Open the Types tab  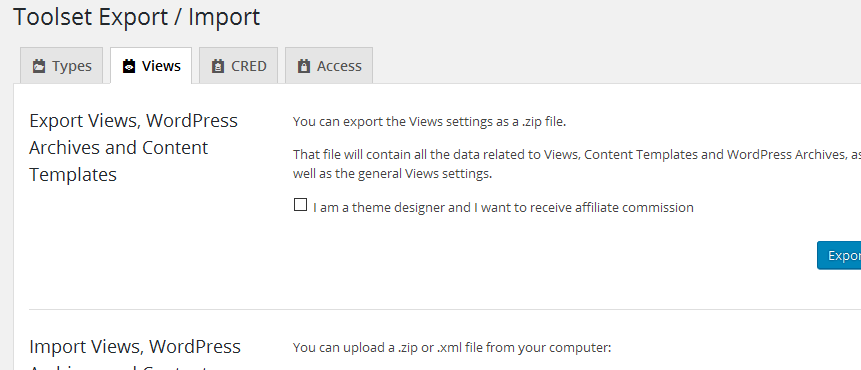coord(62,66)
